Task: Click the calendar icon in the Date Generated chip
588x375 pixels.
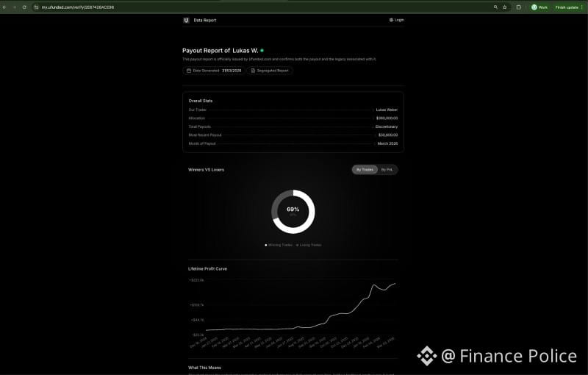Action: point(189,71)
